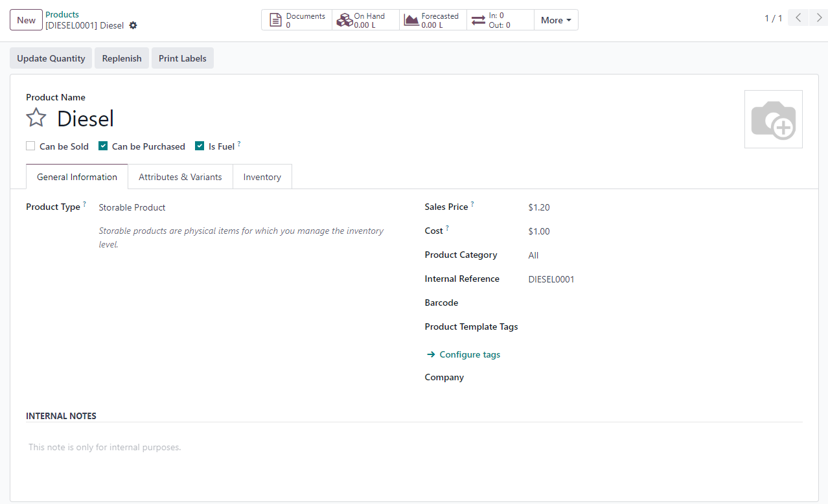Open the Products breadcrumb link
The height and width of the screenshot is (504, 828).
click(62, 14)
